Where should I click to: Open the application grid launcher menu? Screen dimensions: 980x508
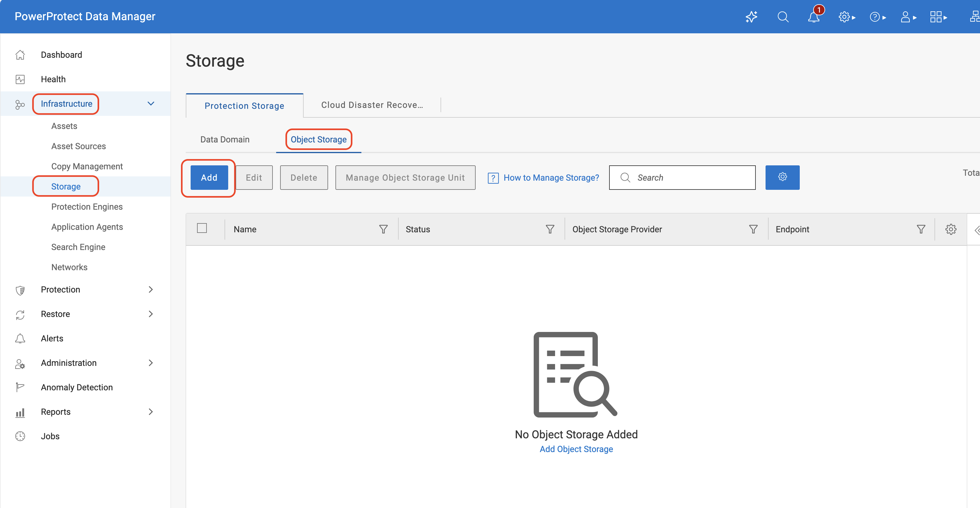pyautogui.click(x=938, y=17)
